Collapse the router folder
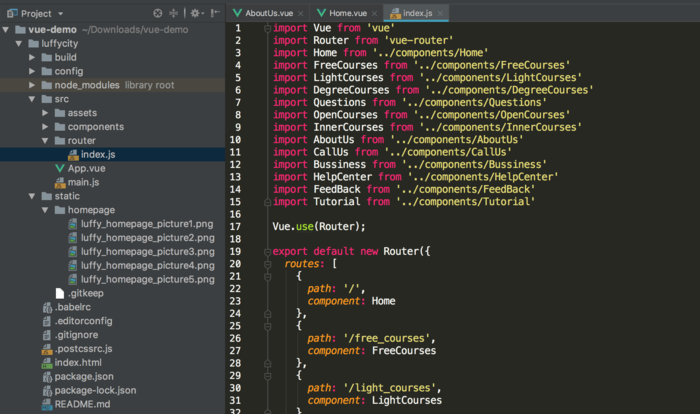 (x=45, y=141)
